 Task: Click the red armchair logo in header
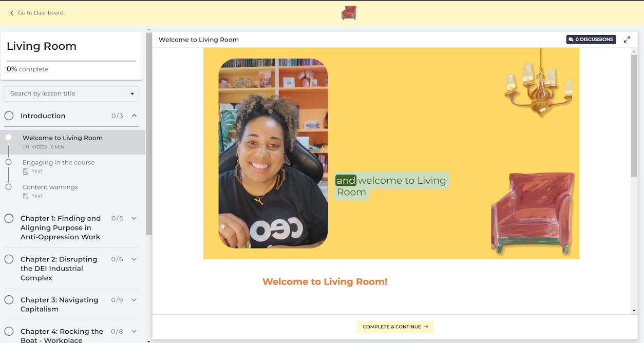[349, 13]
